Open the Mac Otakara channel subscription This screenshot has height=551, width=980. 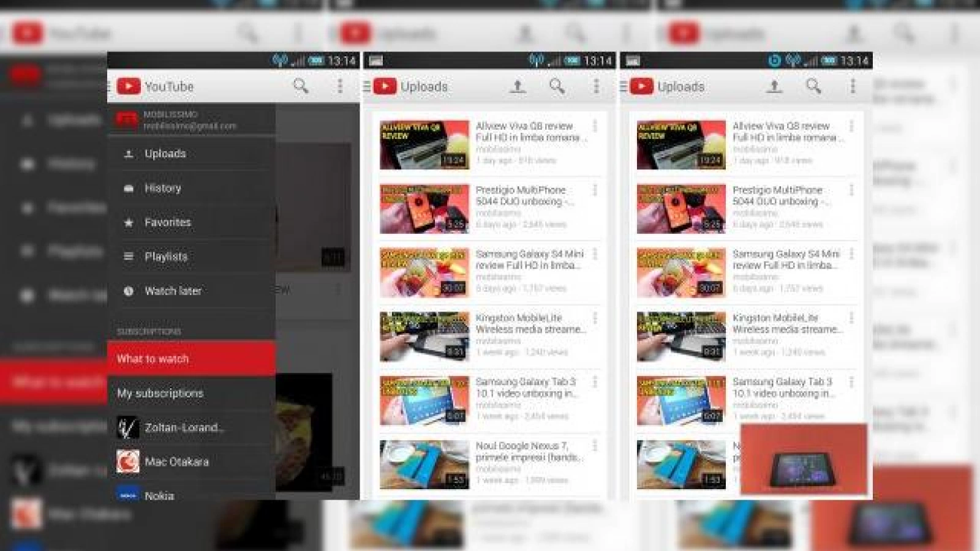tap(191, 462)
